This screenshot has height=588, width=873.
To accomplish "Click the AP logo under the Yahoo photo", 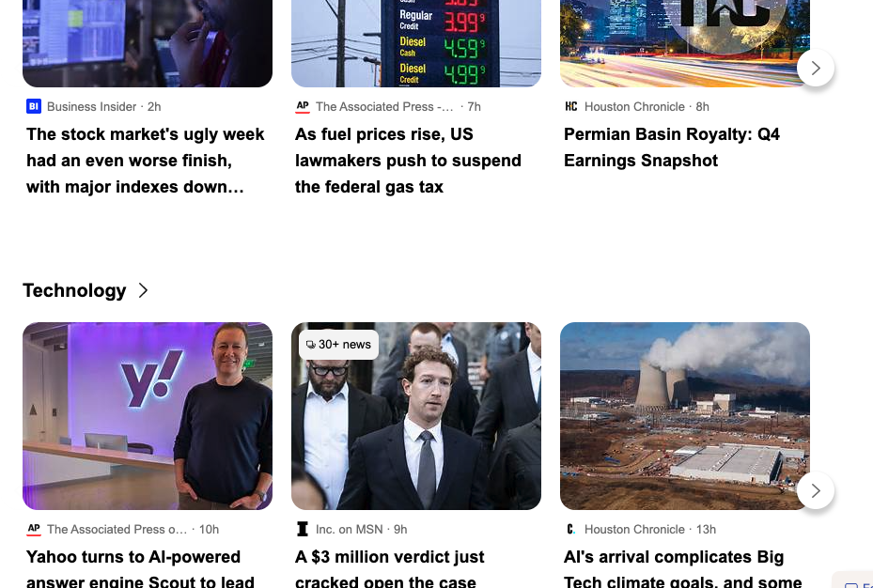I will click(x=34, y=529).
